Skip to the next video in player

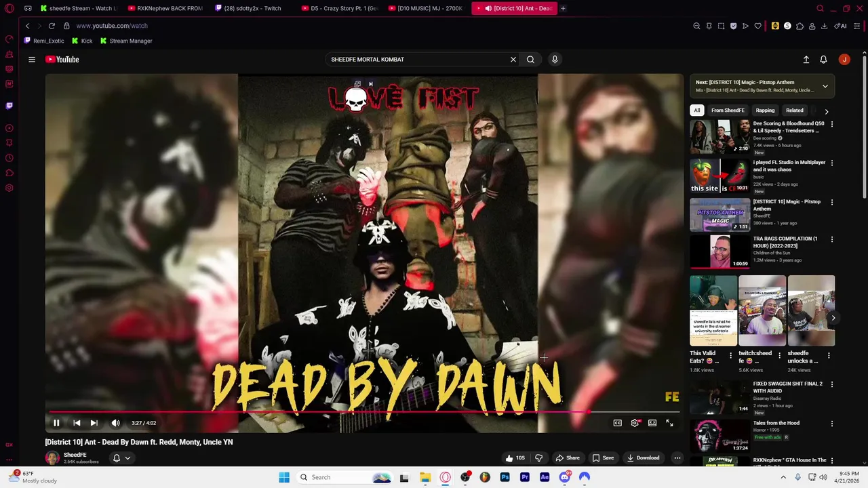click(x=94, y=423)
